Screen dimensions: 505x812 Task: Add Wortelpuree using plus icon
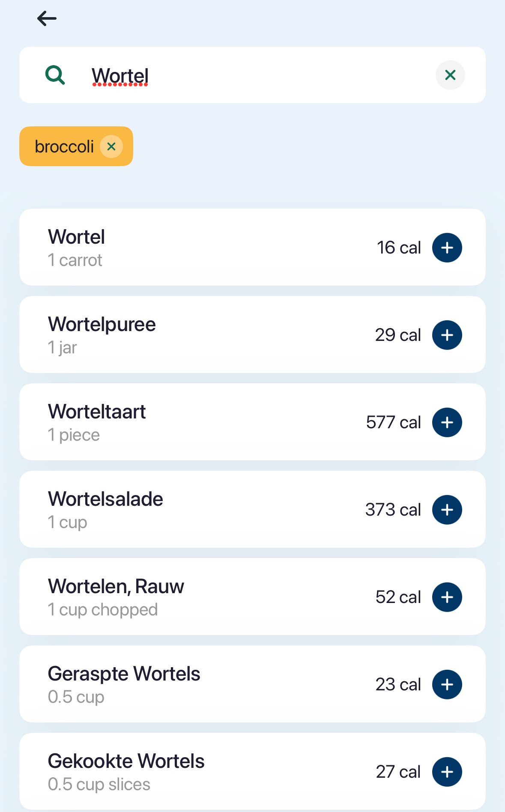click(447, 335)
